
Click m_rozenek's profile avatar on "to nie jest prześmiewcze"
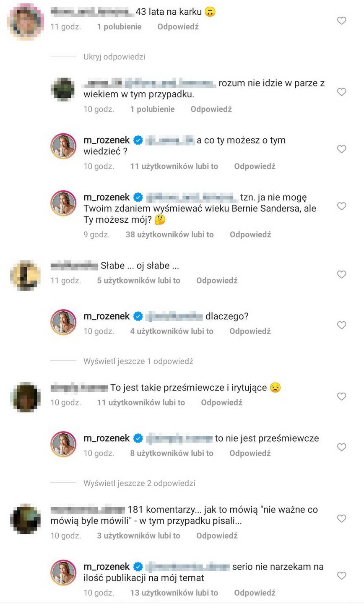tap(63, 444)
